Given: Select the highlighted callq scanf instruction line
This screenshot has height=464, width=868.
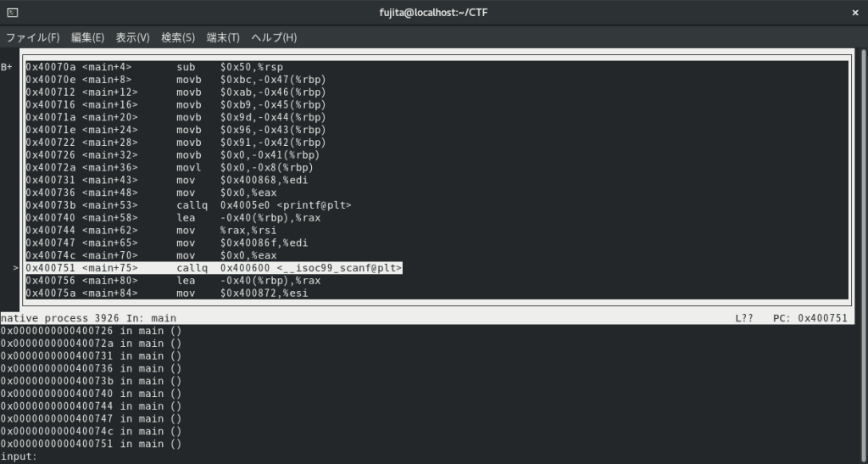Looking at the screenshot, I should coord(214,268).
